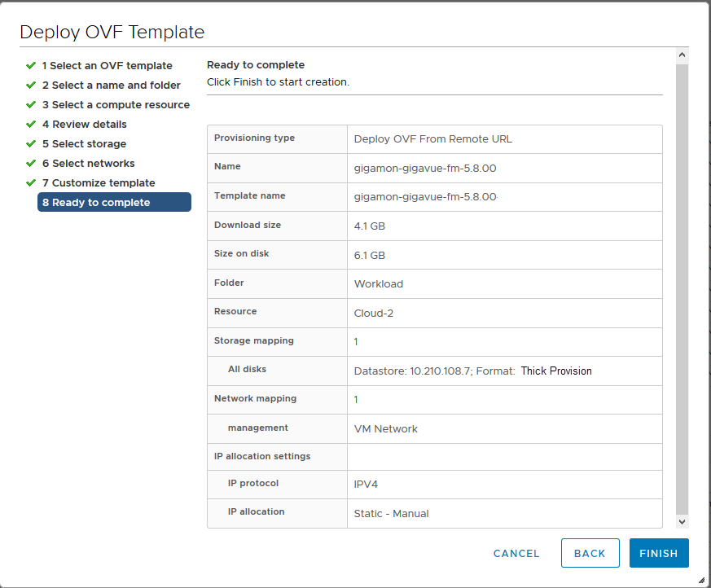
Task: Return to step 7 Customize template
Action: click(99, 182)
